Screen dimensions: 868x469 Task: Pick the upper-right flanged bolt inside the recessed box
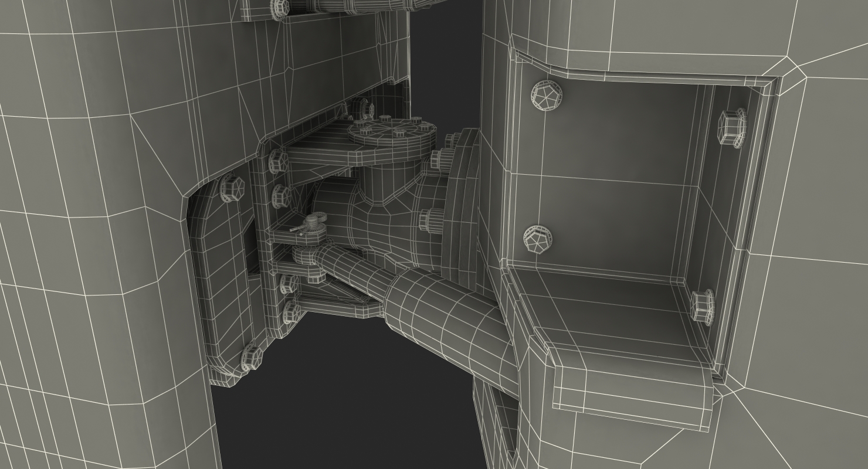click(733, 127)
